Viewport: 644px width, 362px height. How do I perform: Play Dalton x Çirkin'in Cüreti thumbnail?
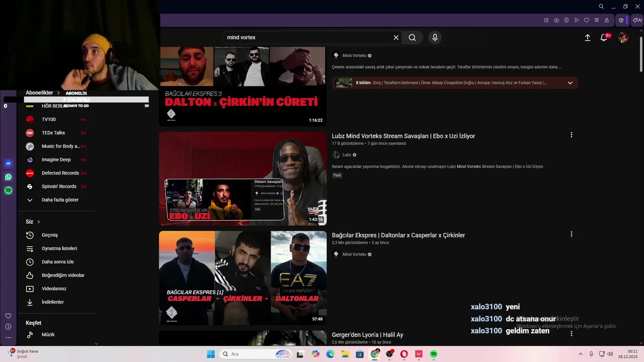tap(243, 85)
